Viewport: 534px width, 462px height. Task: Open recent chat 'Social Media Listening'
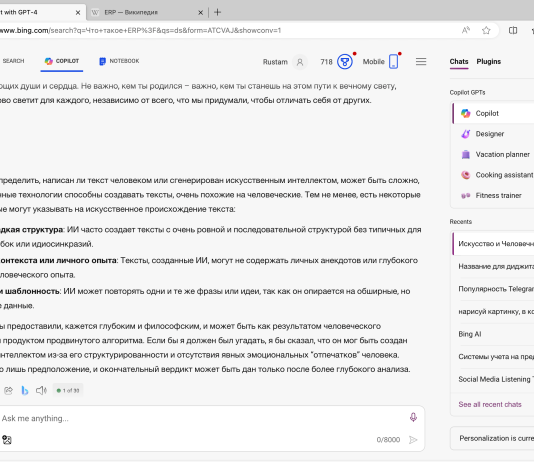click(x=493, y=379)
